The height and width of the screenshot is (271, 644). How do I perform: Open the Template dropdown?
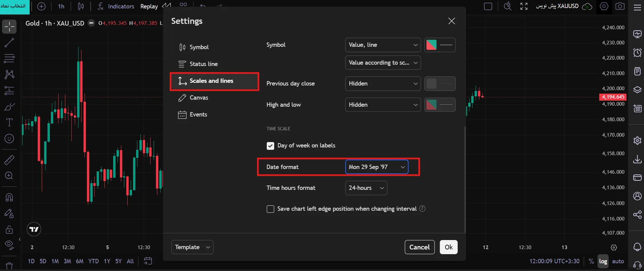(x=192, y=247)
